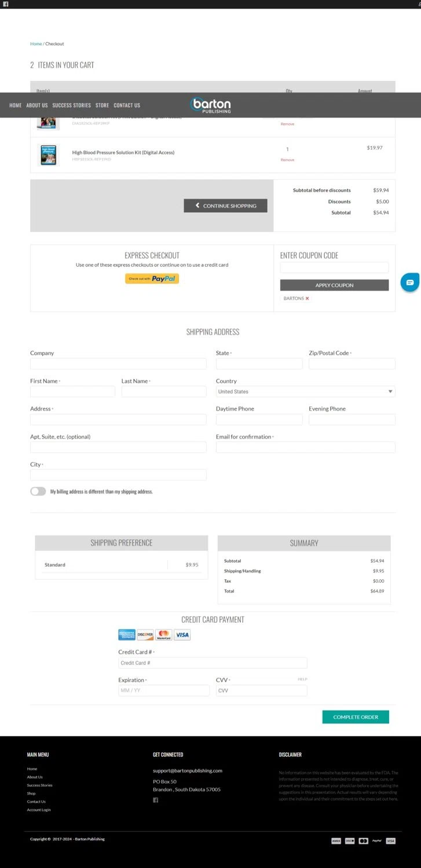The width and height of the screenshot is (421, 868).
Task: Click the Company input field
Action: [118, 364]
